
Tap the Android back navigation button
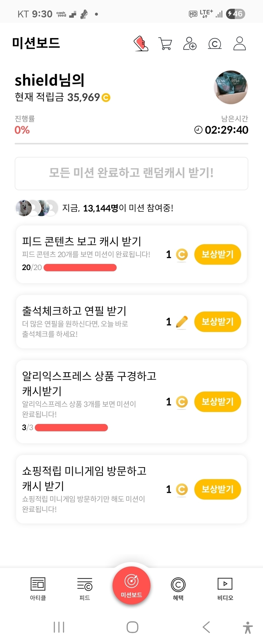[206, 627]
